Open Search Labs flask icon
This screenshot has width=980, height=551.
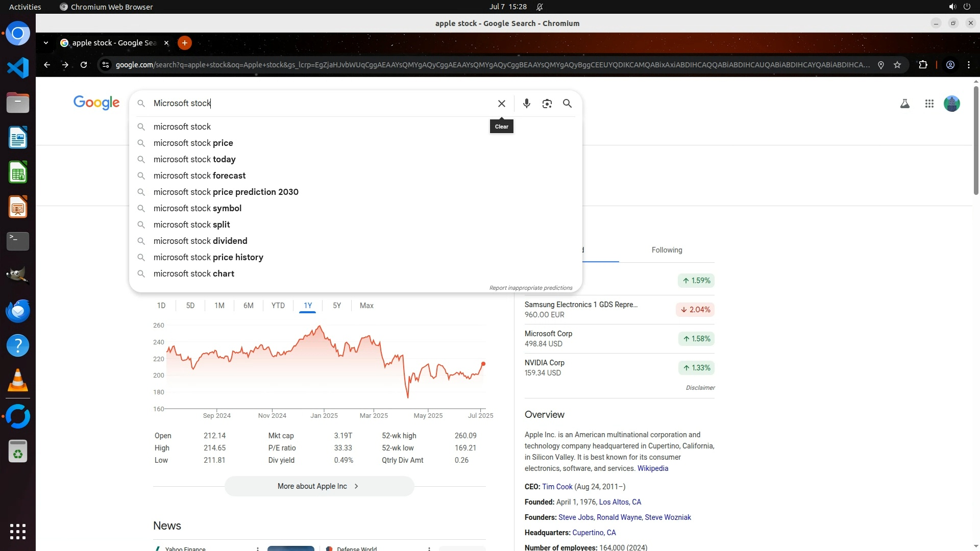904,104
